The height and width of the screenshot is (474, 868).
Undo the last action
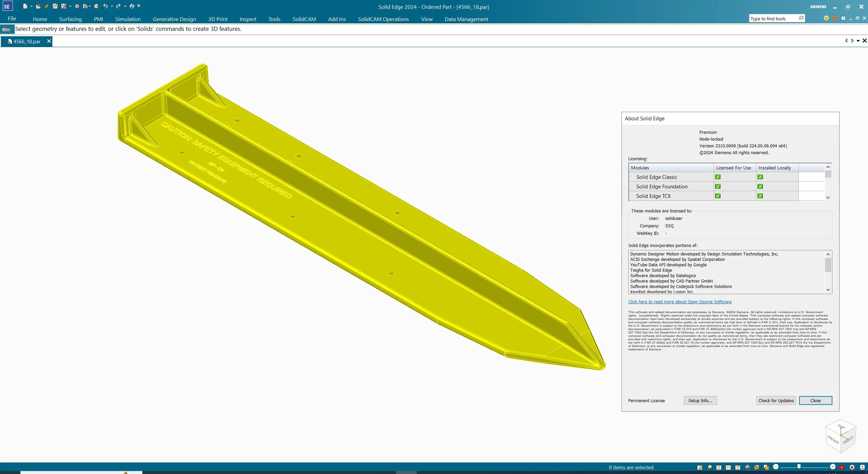[x=105, y=6]
